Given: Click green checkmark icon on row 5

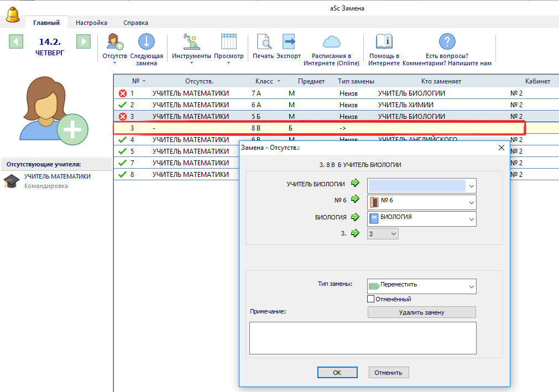Looking at the screenshot, I should (x=123, y=151).
